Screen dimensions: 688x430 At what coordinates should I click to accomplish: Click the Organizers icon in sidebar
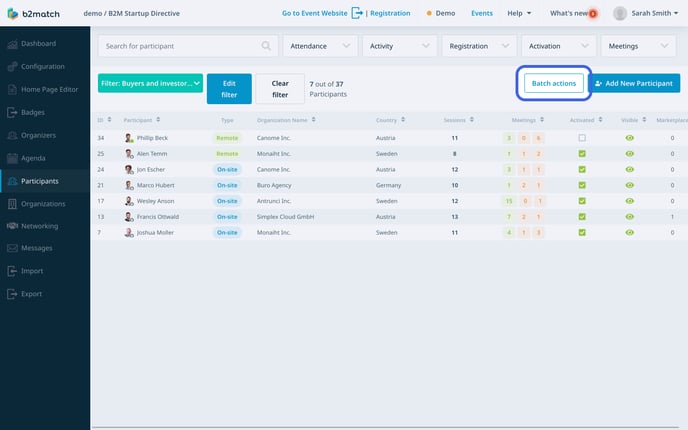coord(12,135)
